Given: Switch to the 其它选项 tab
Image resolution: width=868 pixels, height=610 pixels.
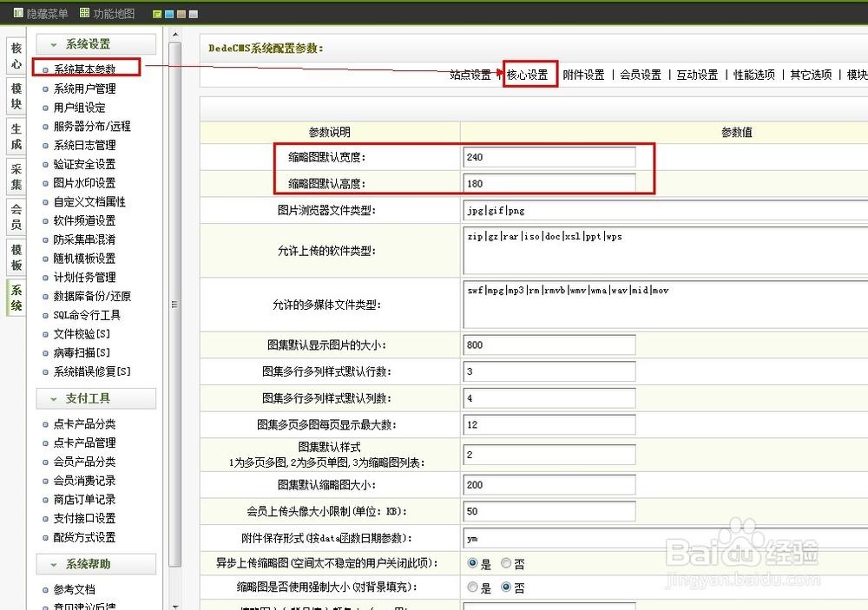Looking at the screenshot, I should 811,75.
